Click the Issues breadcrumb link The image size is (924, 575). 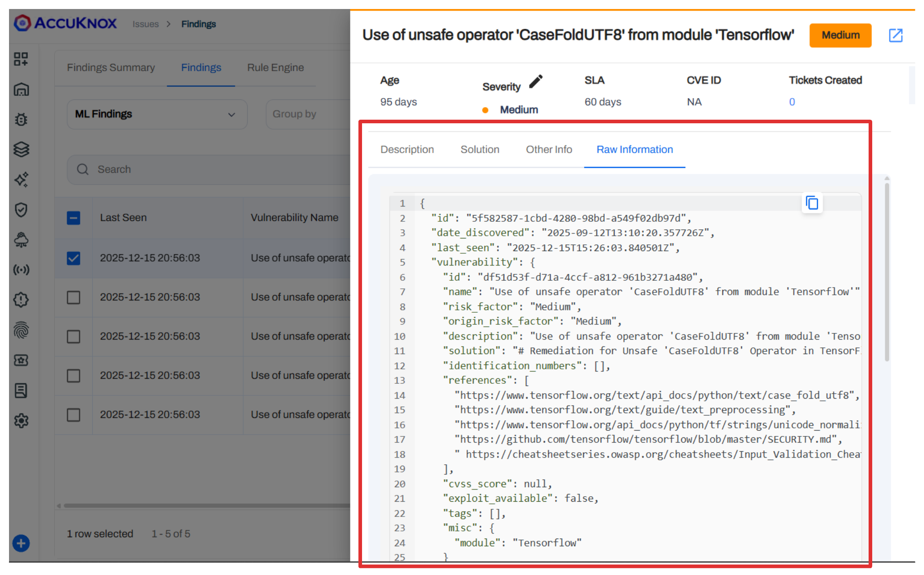(x=145, y=24)
